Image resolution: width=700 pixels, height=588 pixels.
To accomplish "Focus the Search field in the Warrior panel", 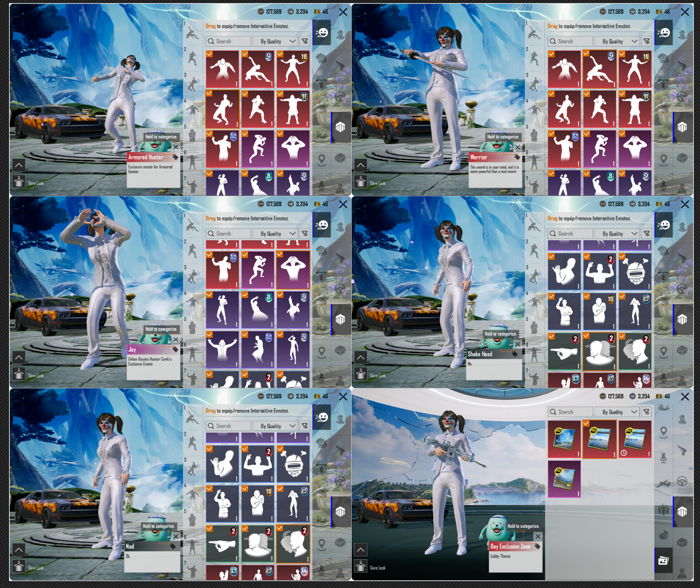I will [x=570, y=41].
